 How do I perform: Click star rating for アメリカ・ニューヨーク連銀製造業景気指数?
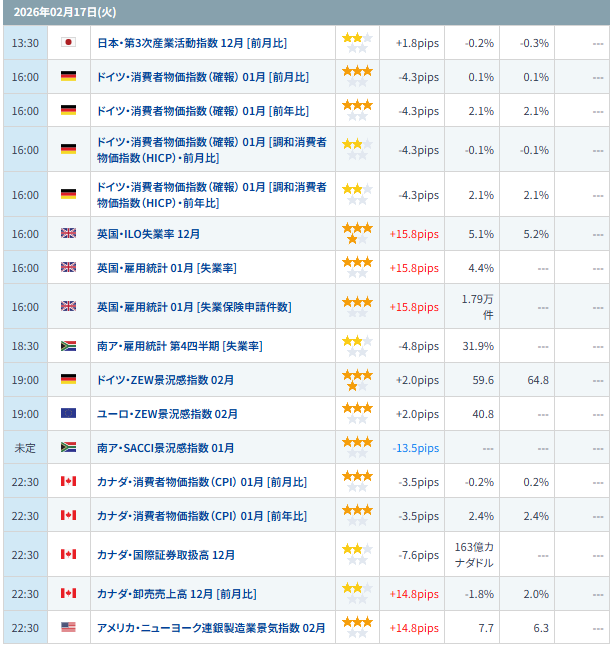coord(357,627)
